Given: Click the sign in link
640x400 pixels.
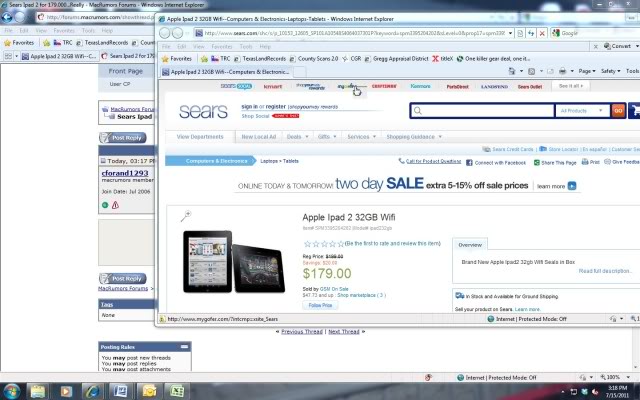Looking at the screenshot, I should tap(249, 107).
